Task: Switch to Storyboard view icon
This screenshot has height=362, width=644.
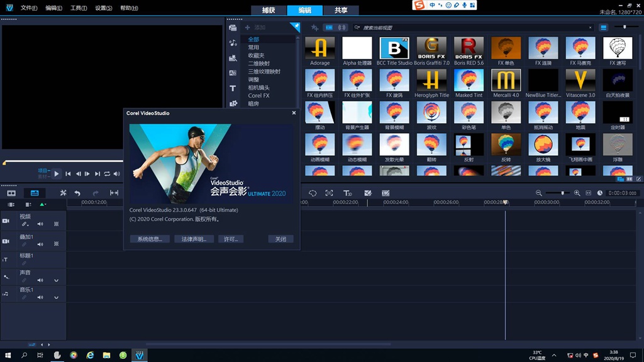Action: pos(11,193)
